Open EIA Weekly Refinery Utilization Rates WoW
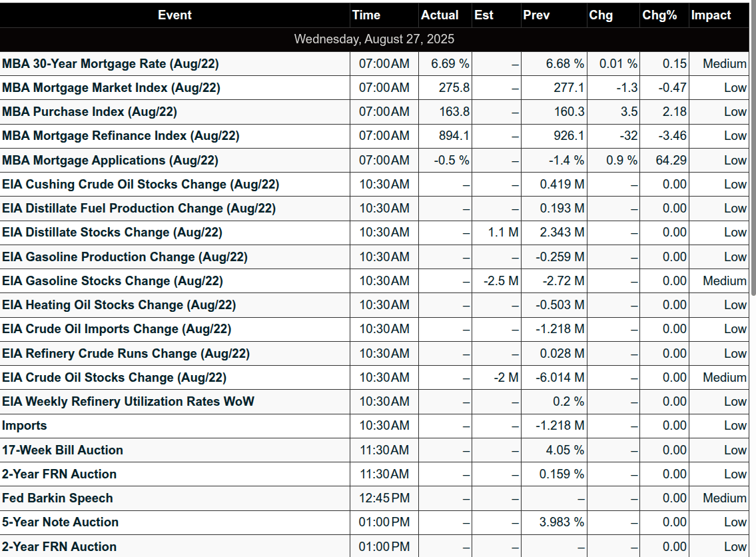 [128, 402]
